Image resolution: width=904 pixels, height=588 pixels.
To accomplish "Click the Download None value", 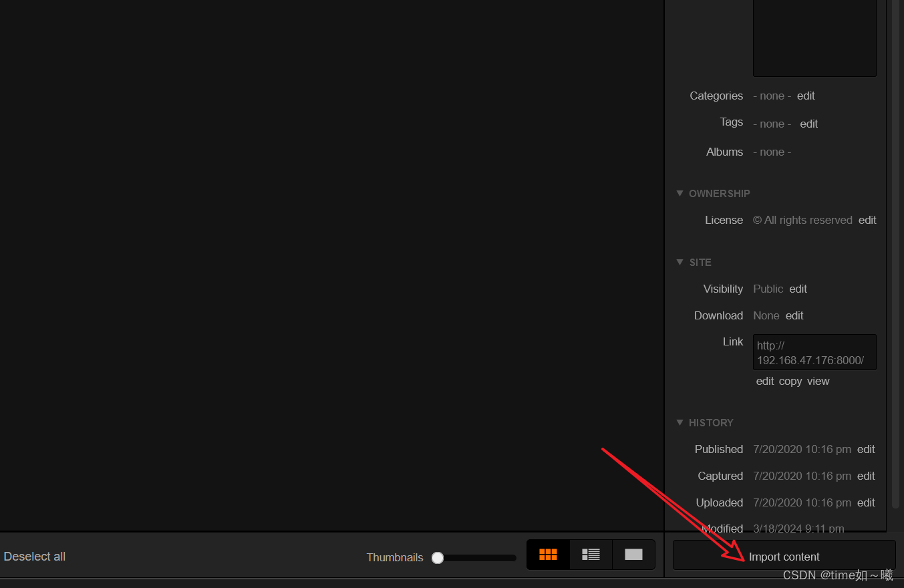I will pyautogui.click(x=766, y=315).
